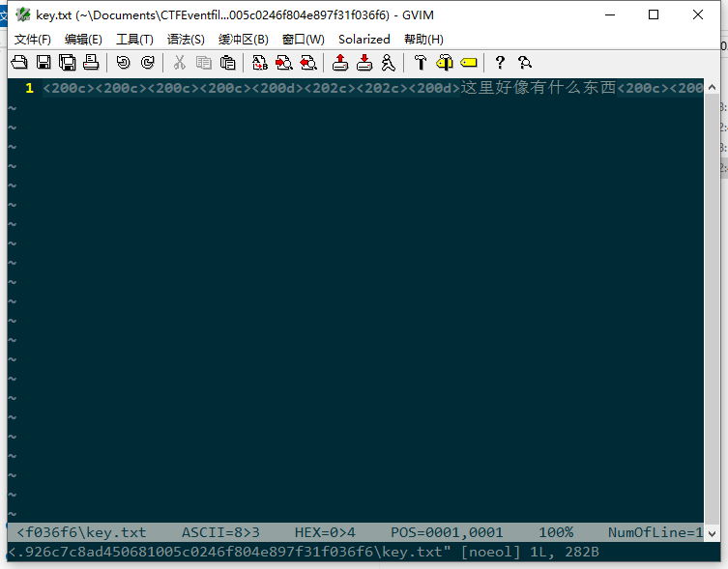Click the Redo toolbar icon

(147, 62)
